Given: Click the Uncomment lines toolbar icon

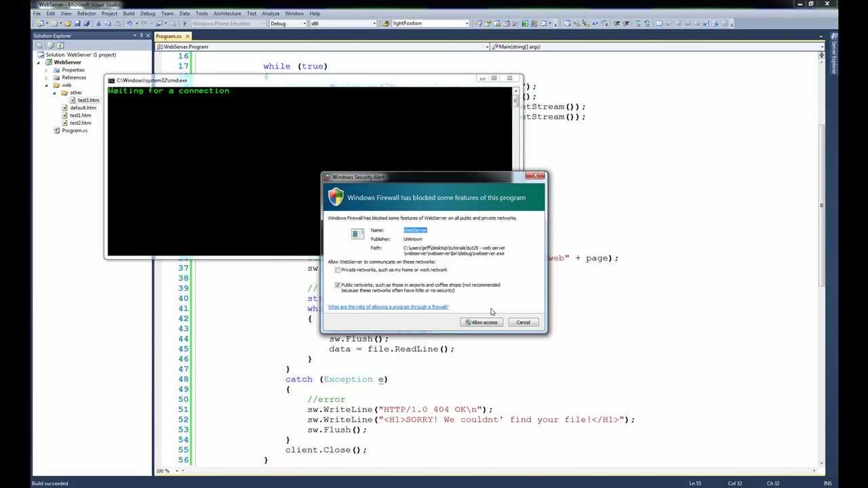Looking at the screenshot, I should [x=647, y=23].
